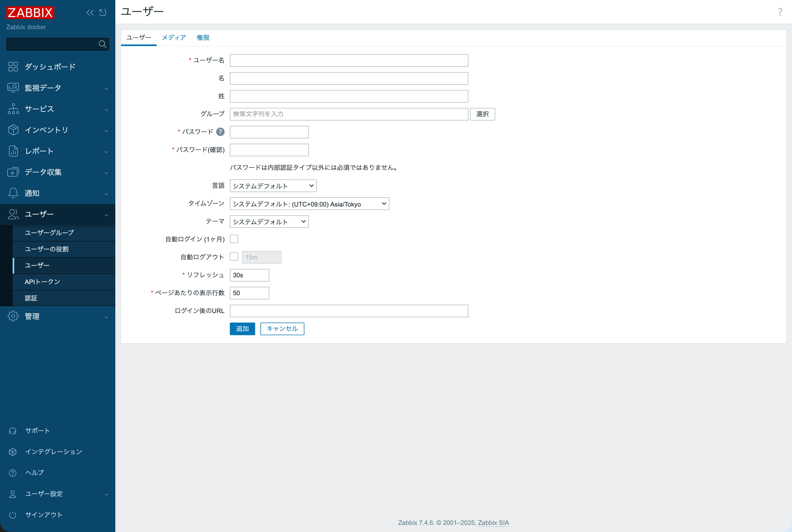
Task: Click the 通知 bell icon
Action: pos(13,193)
